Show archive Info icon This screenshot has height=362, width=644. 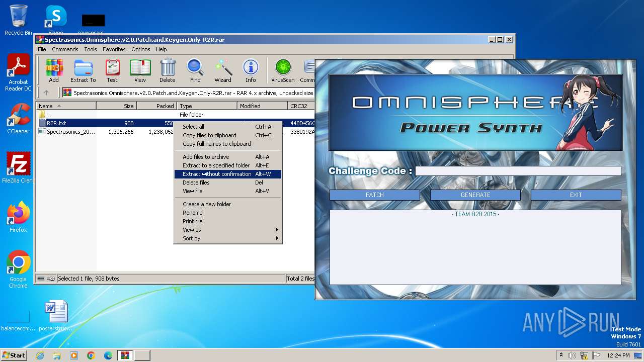point(251,70)
